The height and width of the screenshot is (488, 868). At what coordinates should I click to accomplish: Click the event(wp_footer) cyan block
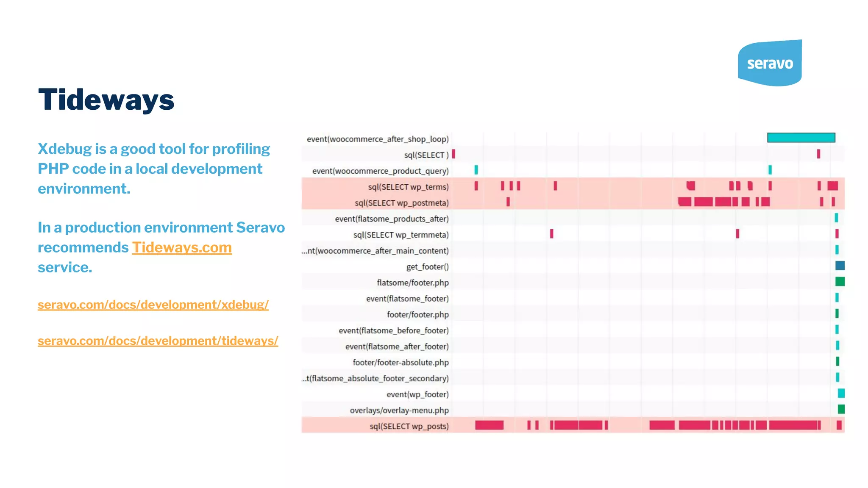tap(841, 394)
